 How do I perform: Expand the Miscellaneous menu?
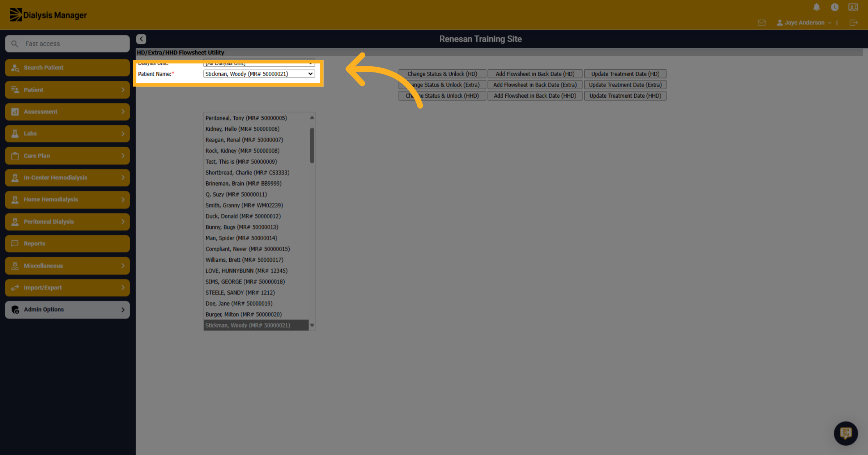(x=67, y=266)
